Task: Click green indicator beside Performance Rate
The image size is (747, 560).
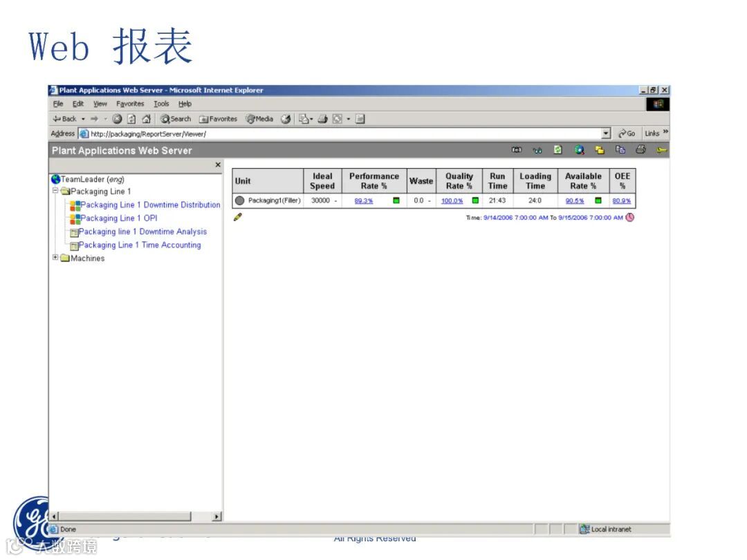Action: tap(396, 200)
